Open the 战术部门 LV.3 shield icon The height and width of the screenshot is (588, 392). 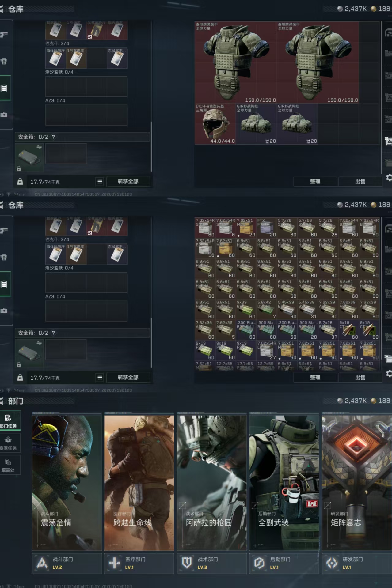[187, 563]
